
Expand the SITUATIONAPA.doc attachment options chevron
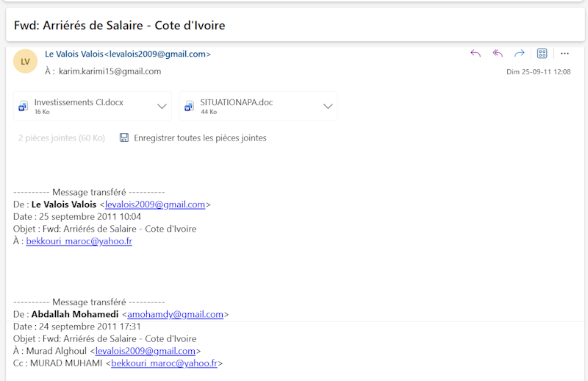328,107
